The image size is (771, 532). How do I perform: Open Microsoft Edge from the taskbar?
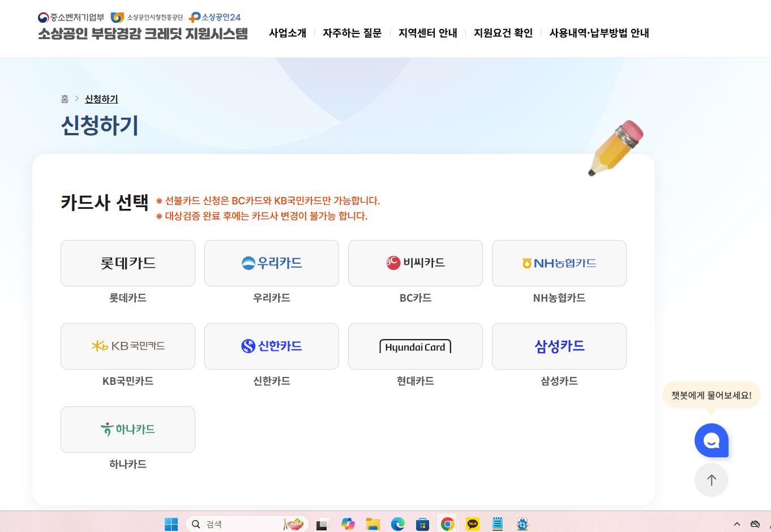click(x=398, y=524)
